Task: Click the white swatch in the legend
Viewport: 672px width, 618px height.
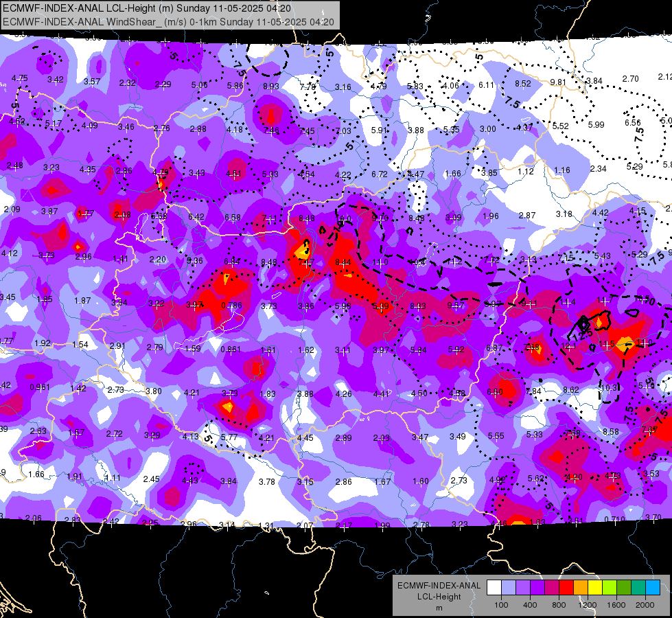Action: tap(494, 588)
